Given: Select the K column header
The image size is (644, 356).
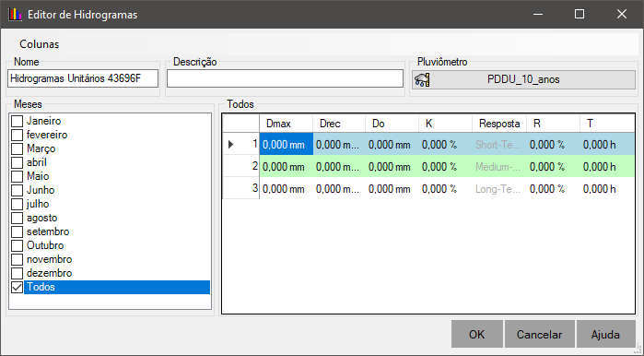Looking at the screenshot, I should click(445, 124).
